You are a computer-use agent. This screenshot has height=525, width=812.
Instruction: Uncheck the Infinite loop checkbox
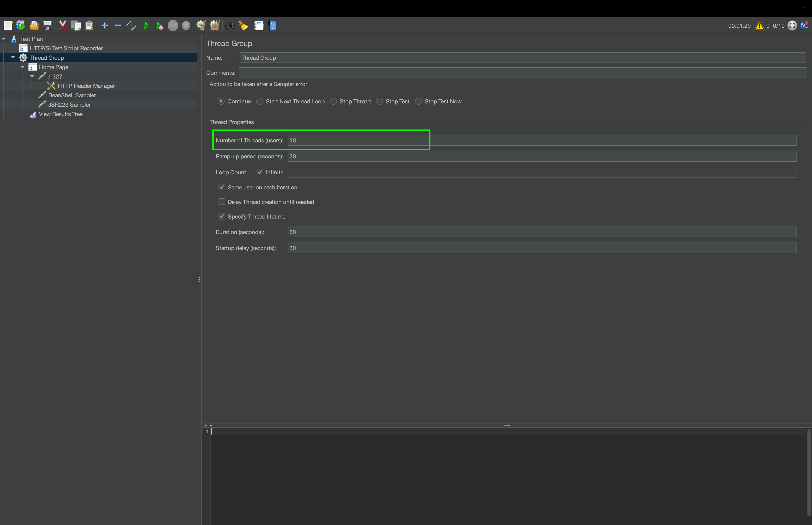pyautogui.click(x=260, y=172)
